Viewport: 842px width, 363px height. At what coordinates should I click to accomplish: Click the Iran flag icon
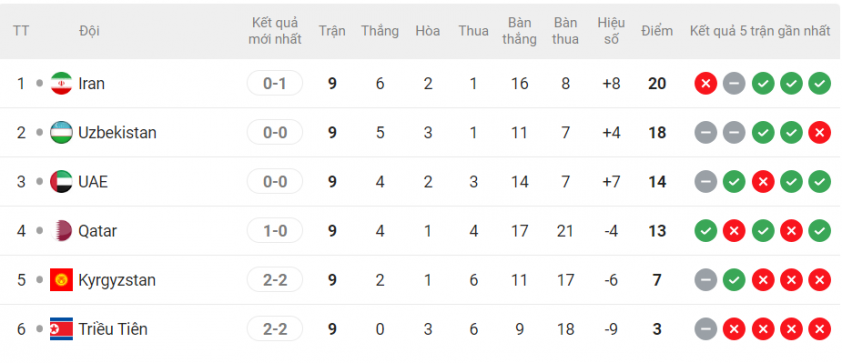coord(61,84)
